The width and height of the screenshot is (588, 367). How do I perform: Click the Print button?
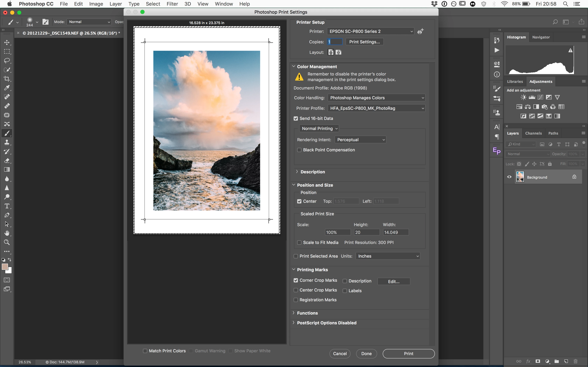[408, 354]
